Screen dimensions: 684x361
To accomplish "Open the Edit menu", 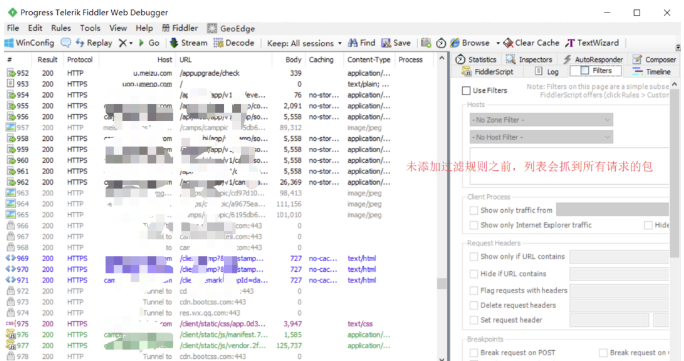I will 35,28.
